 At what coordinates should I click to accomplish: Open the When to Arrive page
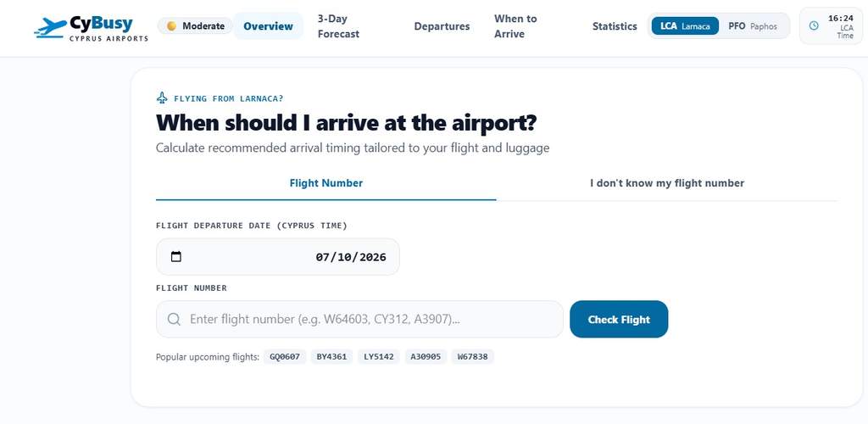[x=515, y=26]
